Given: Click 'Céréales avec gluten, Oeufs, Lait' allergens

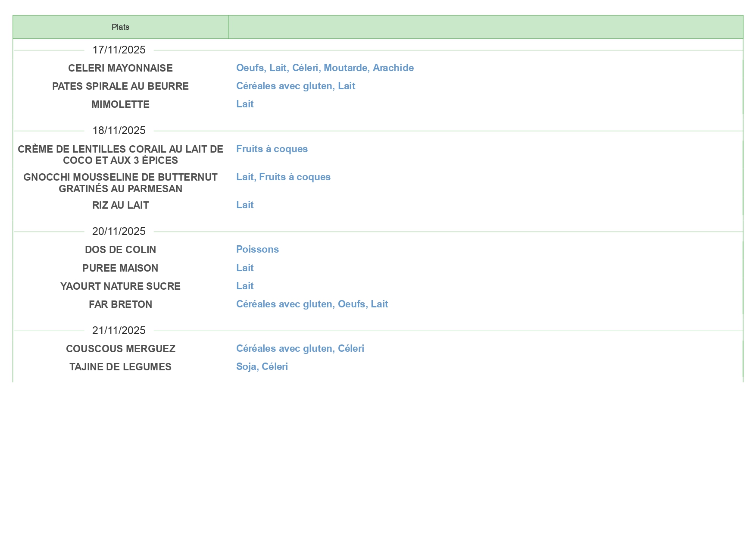Looking at the screenshot, I should (x=312, y=304).
